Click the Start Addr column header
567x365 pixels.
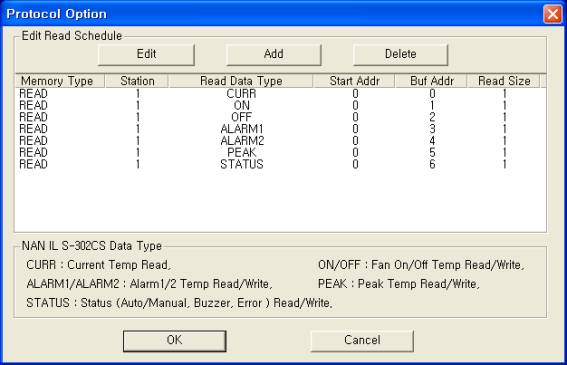[x=354, y=81]
